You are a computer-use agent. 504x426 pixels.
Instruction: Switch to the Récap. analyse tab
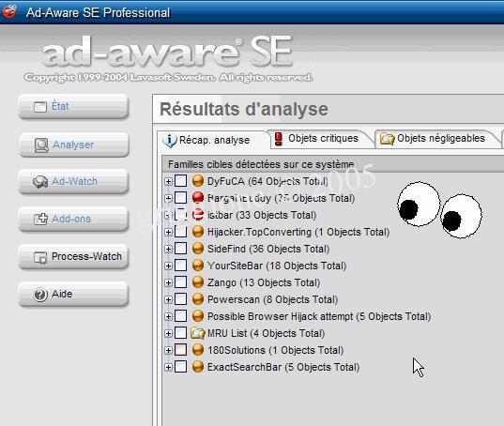click(213, 140)
